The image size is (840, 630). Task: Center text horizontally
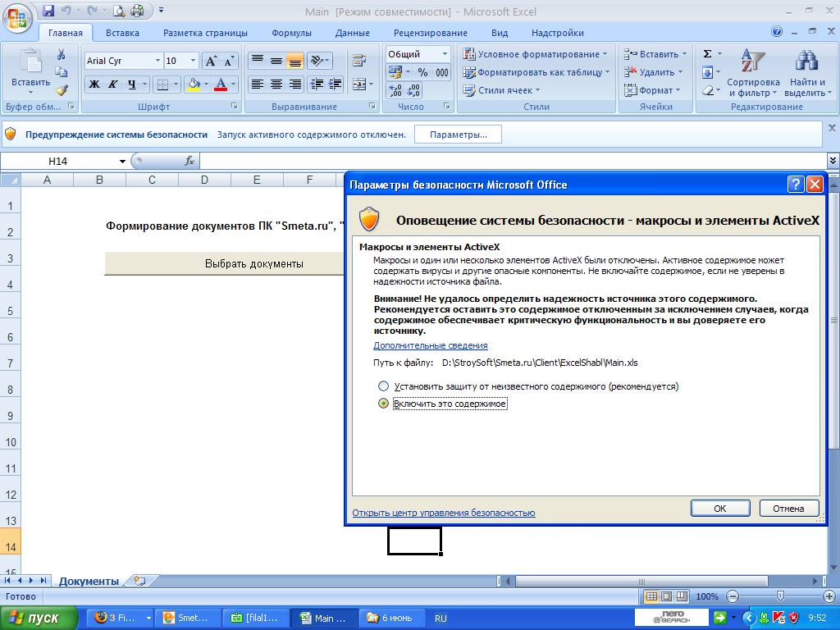pyautogui.click(x=276, y=84)
